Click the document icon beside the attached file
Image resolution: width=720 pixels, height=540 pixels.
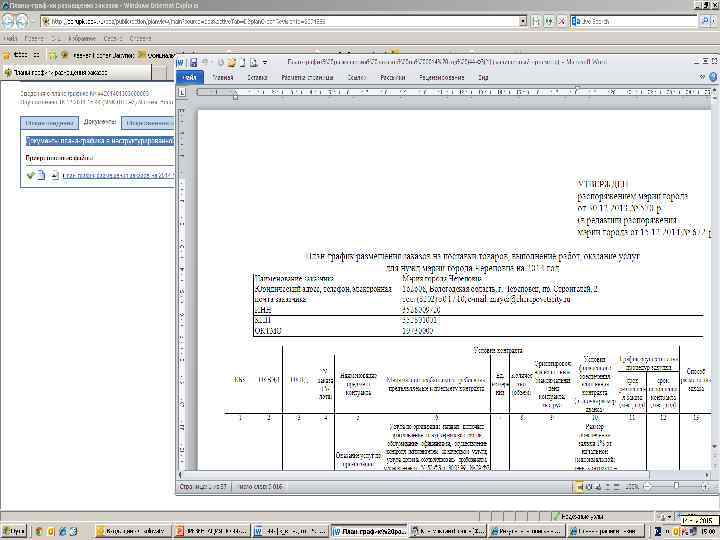[x=41, y=175]
